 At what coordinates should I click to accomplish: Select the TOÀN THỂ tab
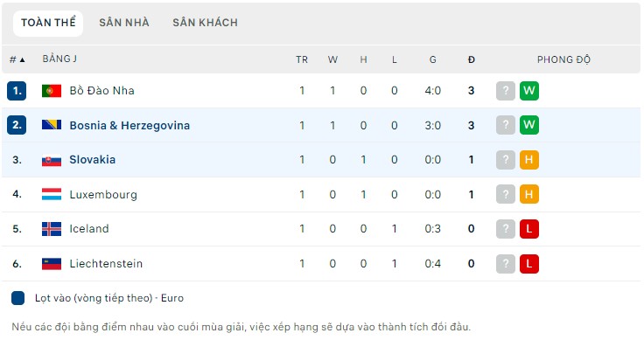48,23
